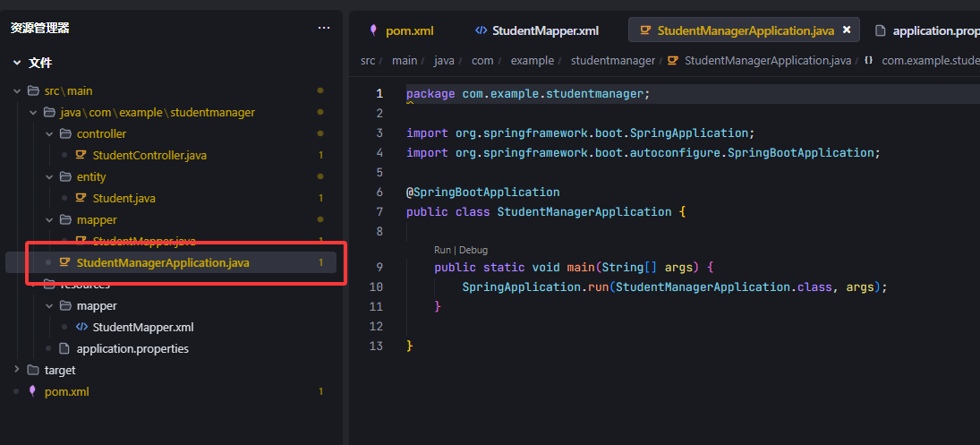Click the Java icon beside Student.java
The height and width of the screenshot is (445, 980).
81,198
